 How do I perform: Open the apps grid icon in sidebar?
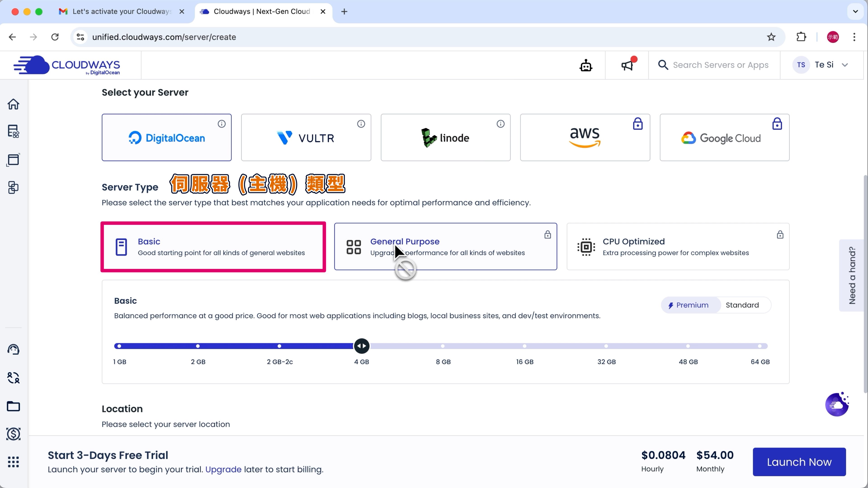[x=14, y=462]
